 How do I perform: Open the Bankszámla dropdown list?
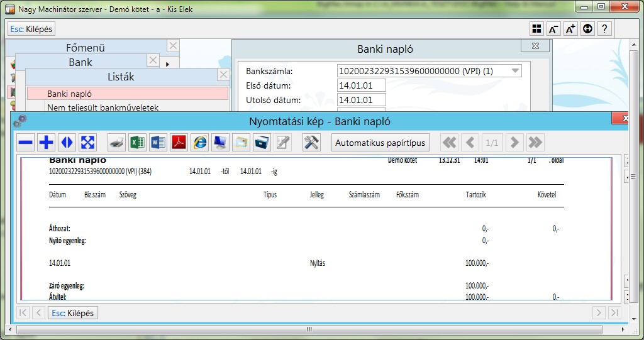click(x=515, y=71)
